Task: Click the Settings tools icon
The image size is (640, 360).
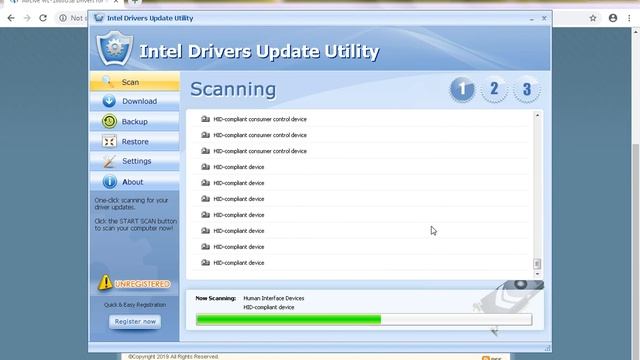Action: pyautogui.click(x=109, y=162)
